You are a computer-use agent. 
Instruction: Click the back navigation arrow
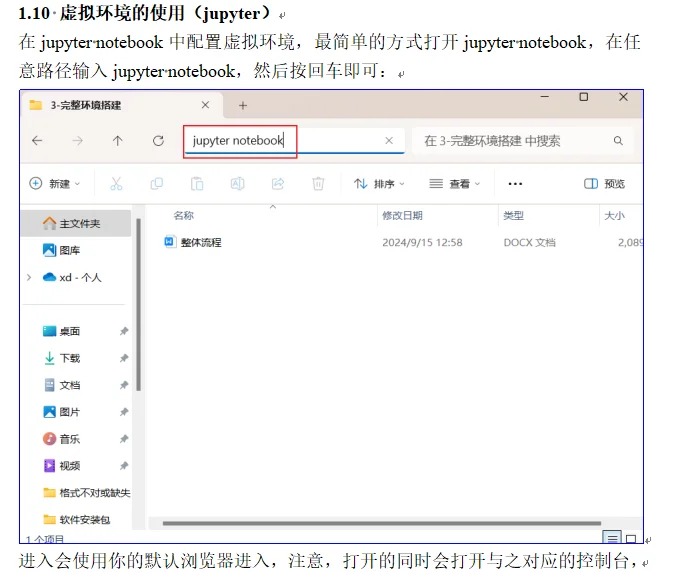(37, 141)
